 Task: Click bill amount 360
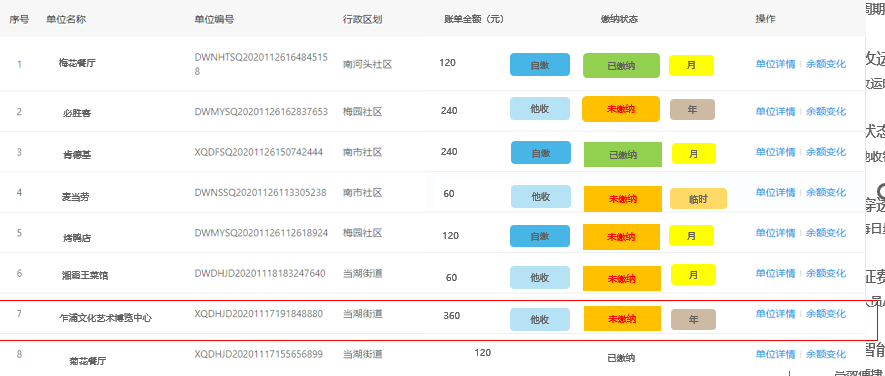452,316
